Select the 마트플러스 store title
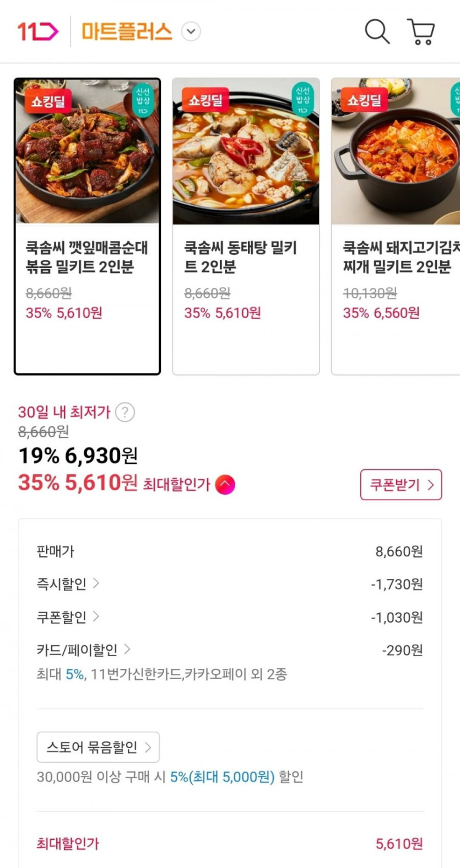The width and height of the screenshot is (460, 868). coord(127,31)
